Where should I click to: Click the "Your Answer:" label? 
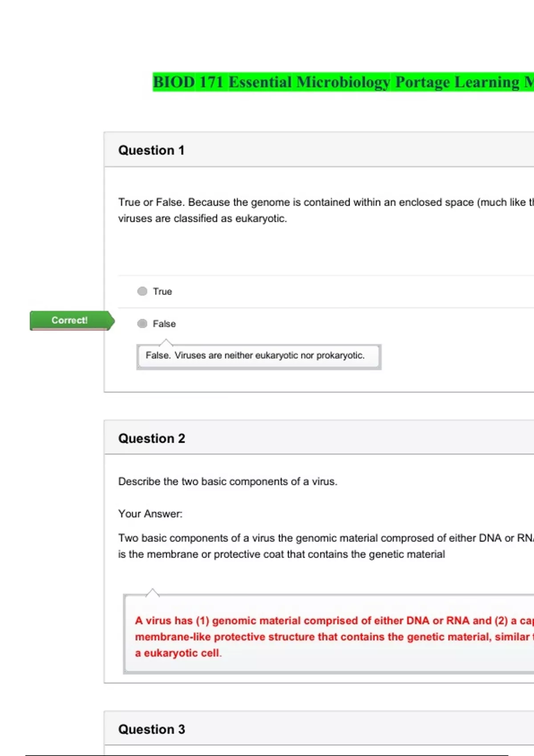coord(150,514)
